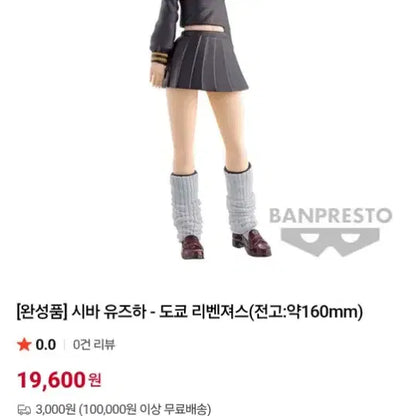Click the 0.0 rating score

coord(46,345)
